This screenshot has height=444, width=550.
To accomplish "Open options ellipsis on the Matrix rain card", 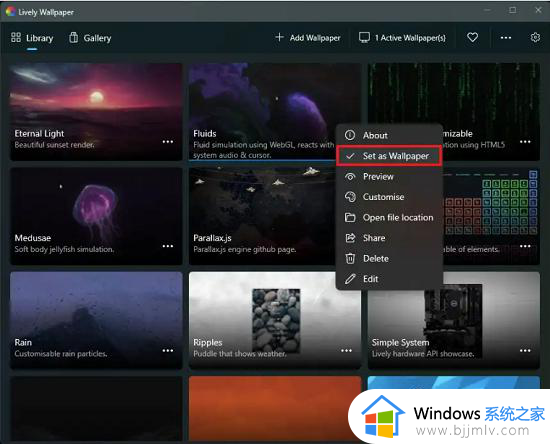I will pos(525,142).
